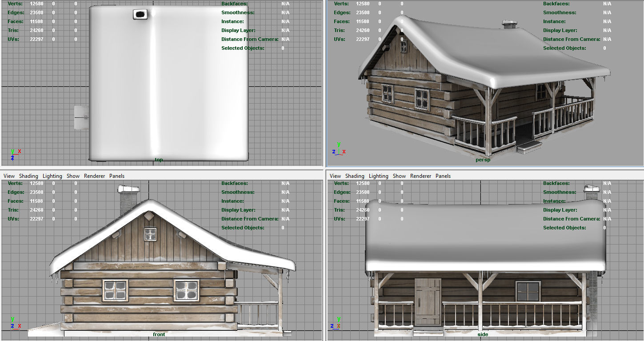This screenshot has height=341, width=644.
Task: Click the '23508' Edges value in the front viewport
Action: (36, 192)
